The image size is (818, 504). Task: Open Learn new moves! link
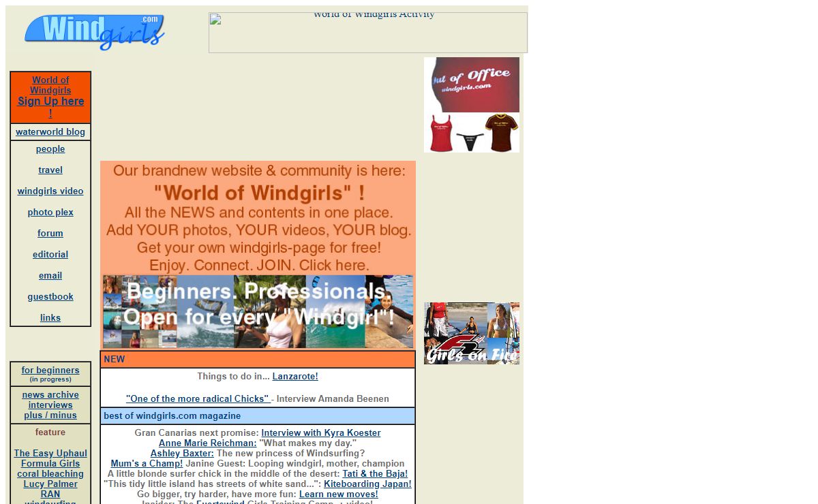click(339, 494)
